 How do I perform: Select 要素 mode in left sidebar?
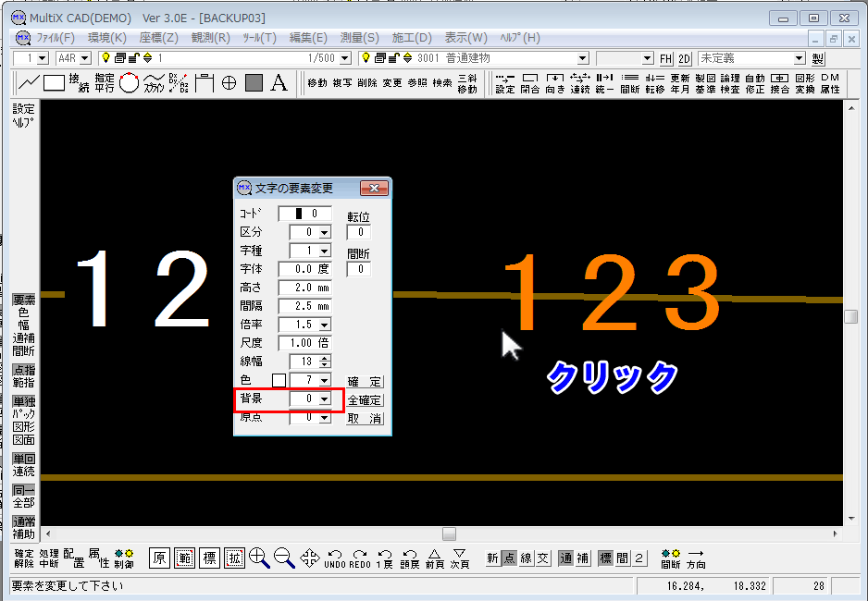tap(24, 300)
